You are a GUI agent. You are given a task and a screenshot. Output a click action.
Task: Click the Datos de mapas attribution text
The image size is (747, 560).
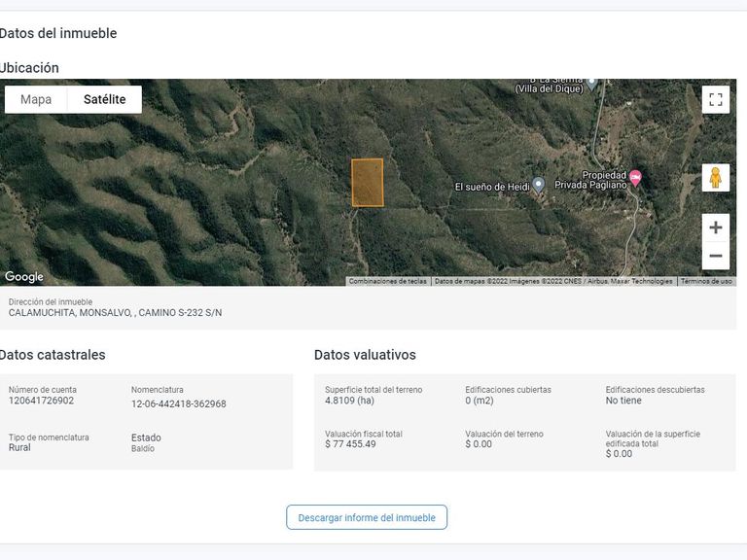pos(552,282)
